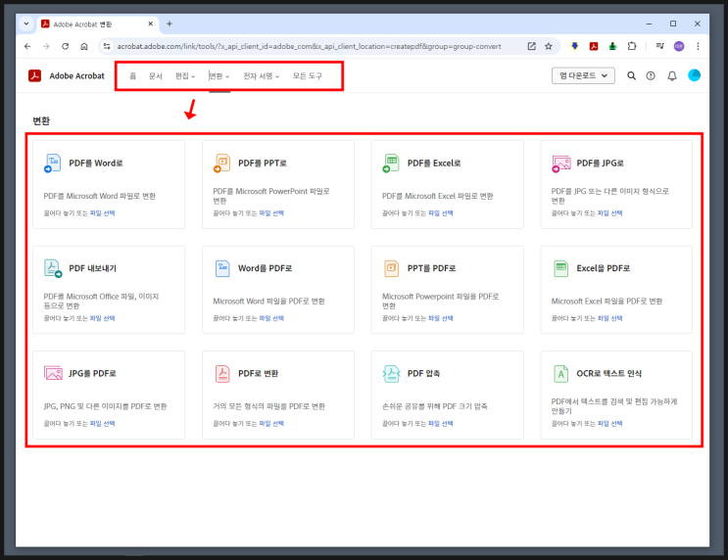Click 파일 선택 in PDF를 Word로 card
The height and width of the screenshot is (560, 728).
tap(102, 213)
